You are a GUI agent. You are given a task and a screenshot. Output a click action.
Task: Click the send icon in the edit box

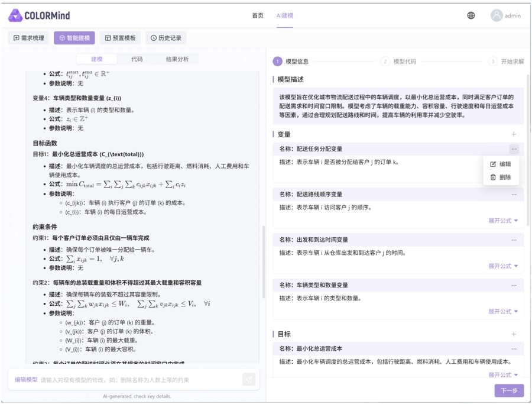click(248, 379)
